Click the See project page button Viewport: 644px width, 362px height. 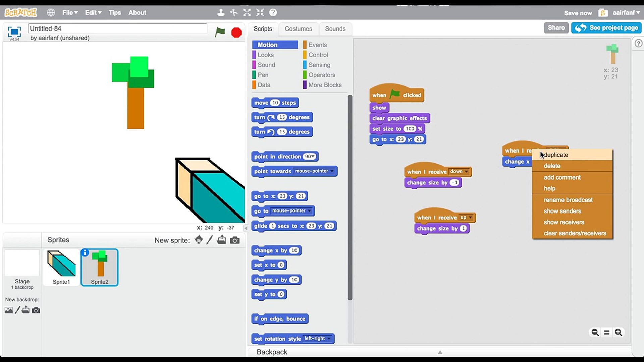(606, 28)
